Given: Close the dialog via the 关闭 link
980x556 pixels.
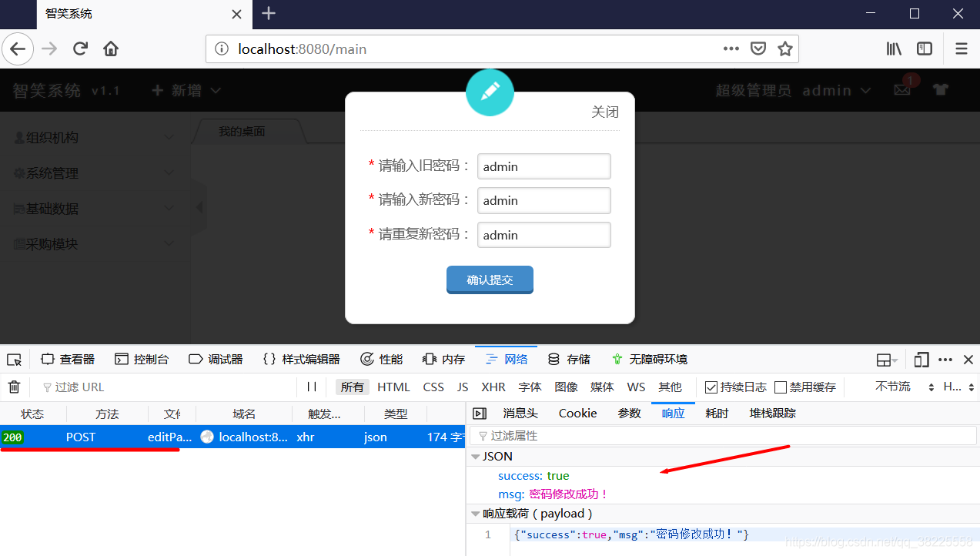Looking at the screenshot, I should [x=605, y=112].
